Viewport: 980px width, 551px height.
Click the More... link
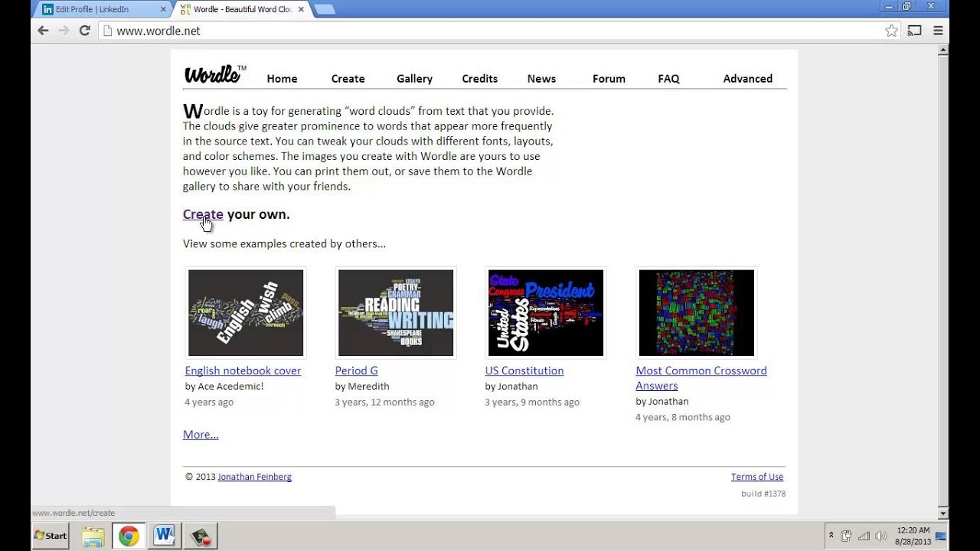201,435
